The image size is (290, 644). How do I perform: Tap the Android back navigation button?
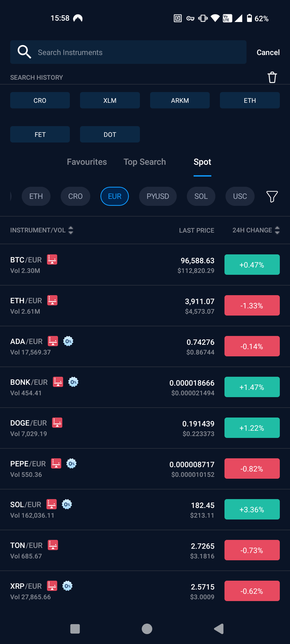(x=219, y=628)
